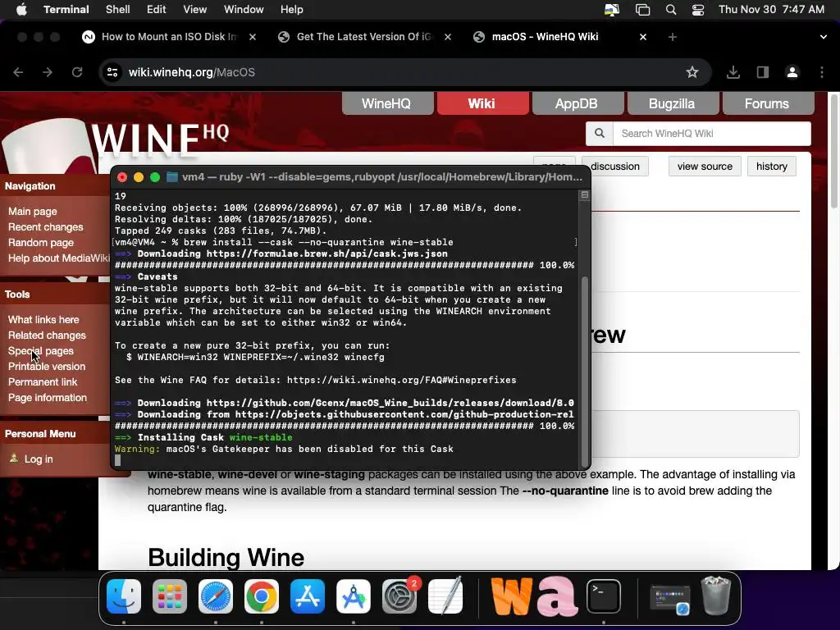The height and width of the screenshot is (630, 840).
Task: Open Chrome three-dot menu
Action: (x=822, y=72)
